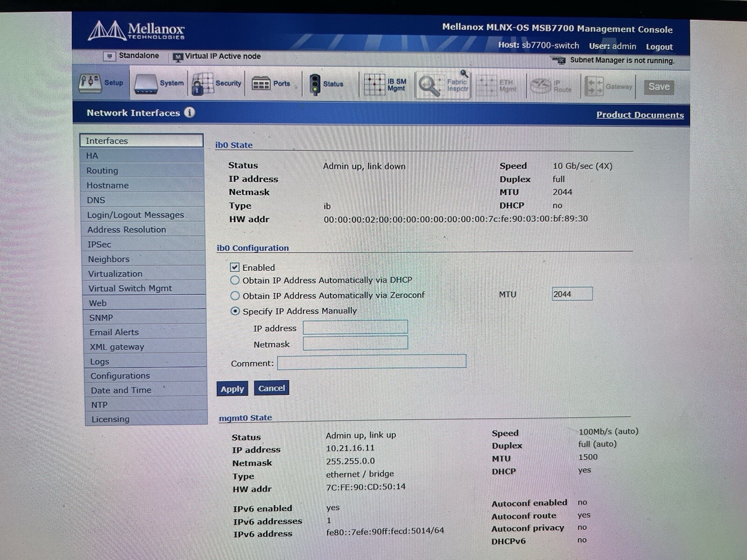
Task: Click the Virtual IP Active node icon
Action: coord(177,57)
